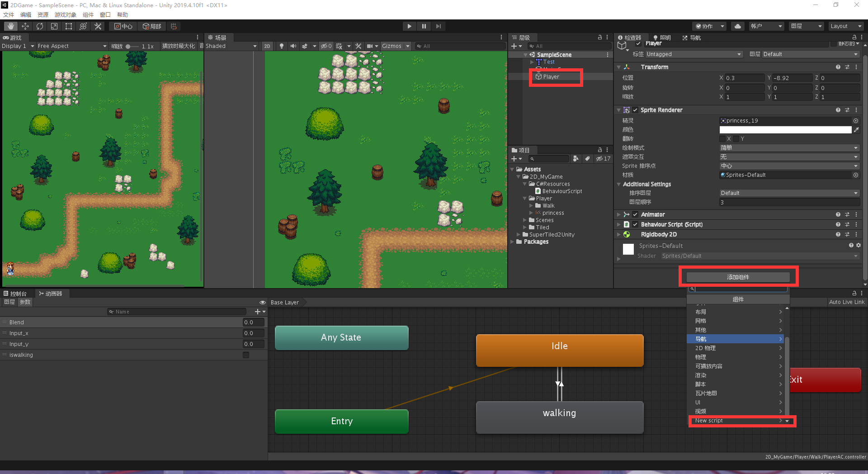Image resolution: width=868 pixels, height=474 pixels.
Task: Click the 添加组件 button
Action: point(738,277)
